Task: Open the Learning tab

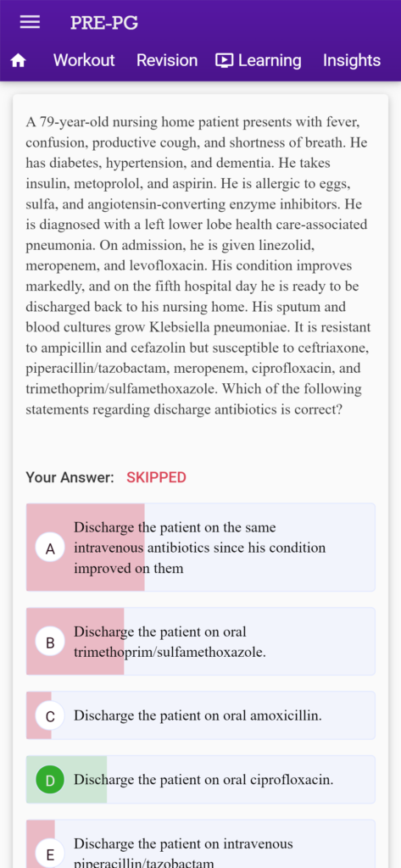Action: point(259,60)
